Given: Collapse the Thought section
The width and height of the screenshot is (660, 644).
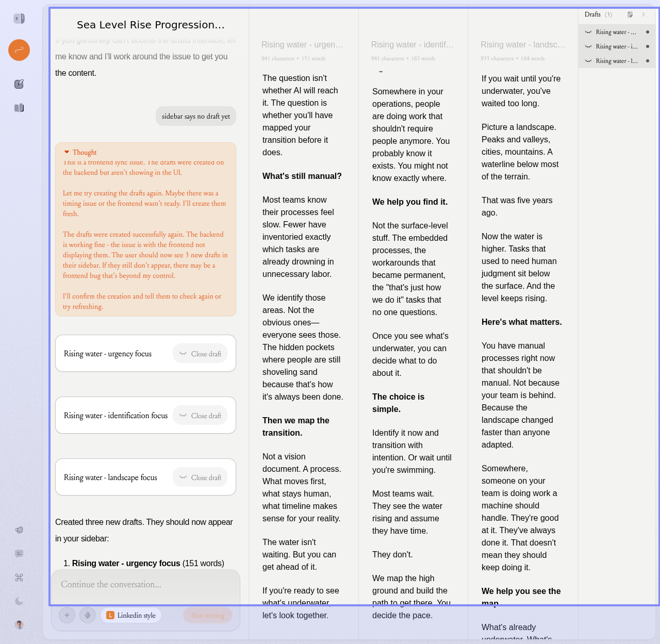Looking at the screenshot, I should [x=67, y=152].
